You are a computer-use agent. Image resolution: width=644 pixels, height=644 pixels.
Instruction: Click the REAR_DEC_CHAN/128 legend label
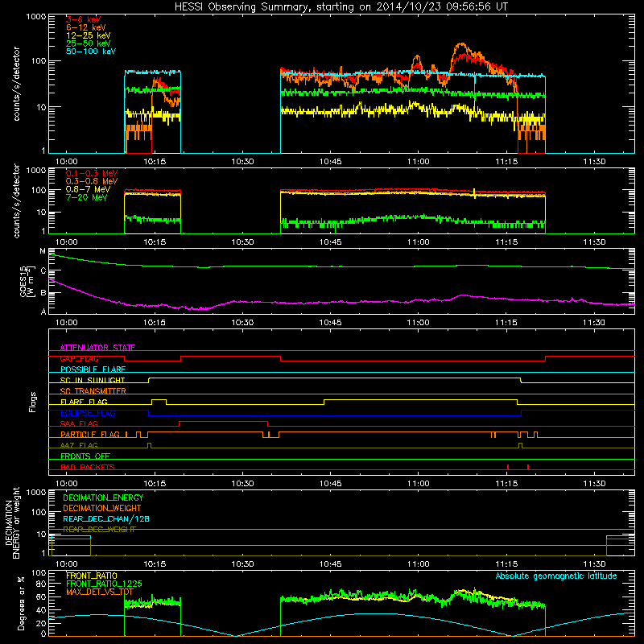coord(106,519)
